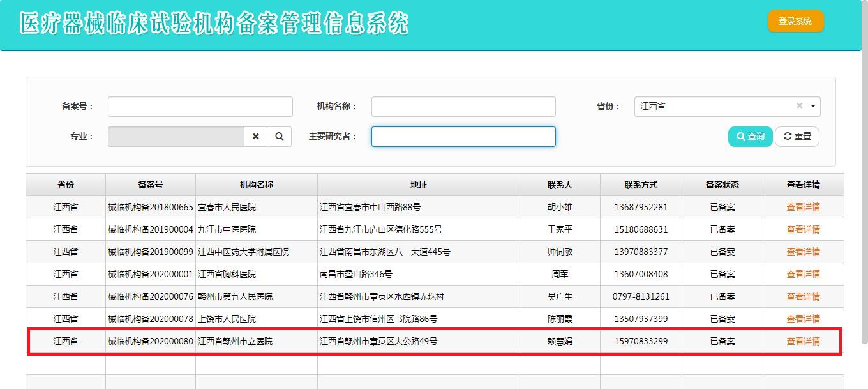Click phone number 13607008408
The image size is (868, 389).
641,274
